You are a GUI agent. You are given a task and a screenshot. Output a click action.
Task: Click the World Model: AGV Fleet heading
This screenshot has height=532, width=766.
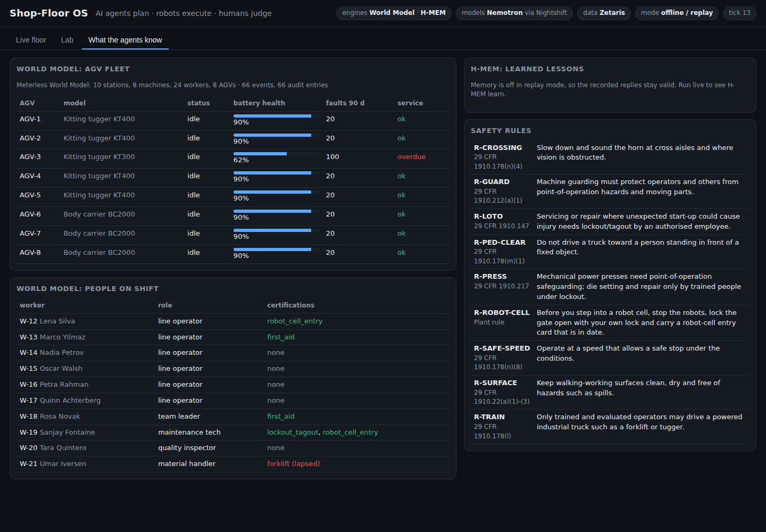coord(73,69)
